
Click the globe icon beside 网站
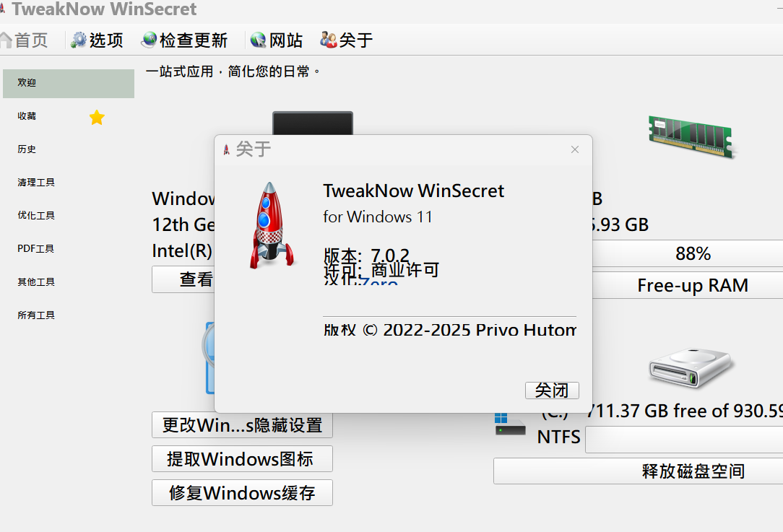click(258, 40)
